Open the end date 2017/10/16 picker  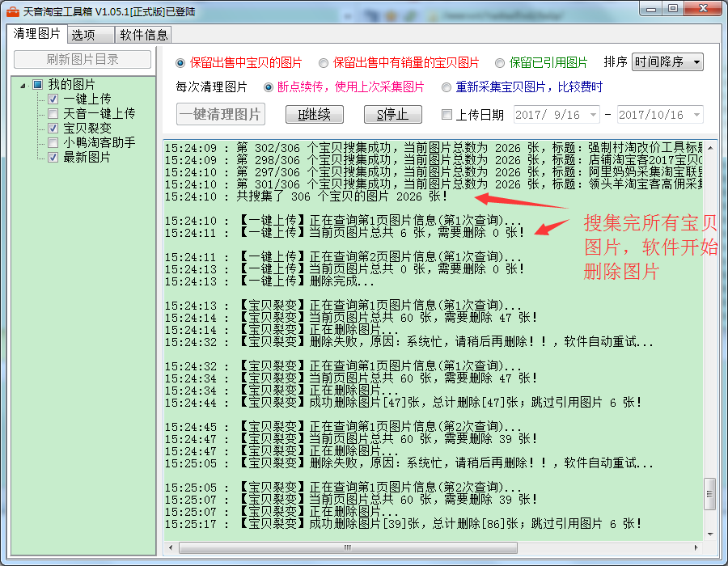click(x=696, y=115)
